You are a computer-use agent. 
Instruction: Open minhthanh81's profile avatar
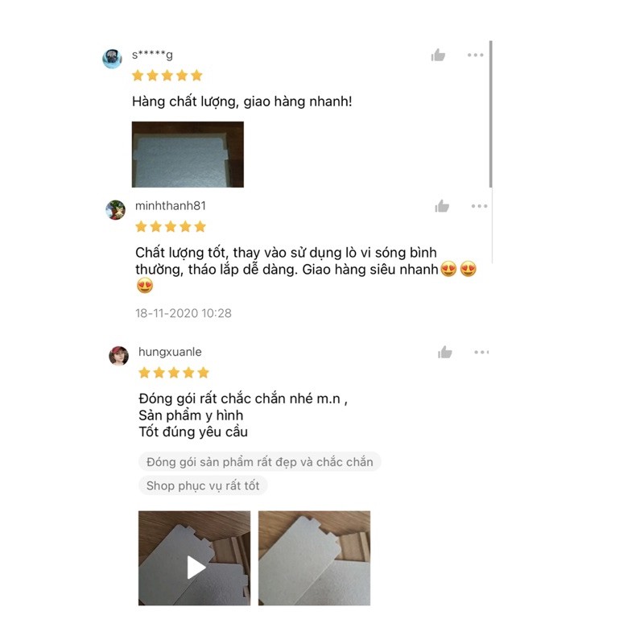pos(115,210)
